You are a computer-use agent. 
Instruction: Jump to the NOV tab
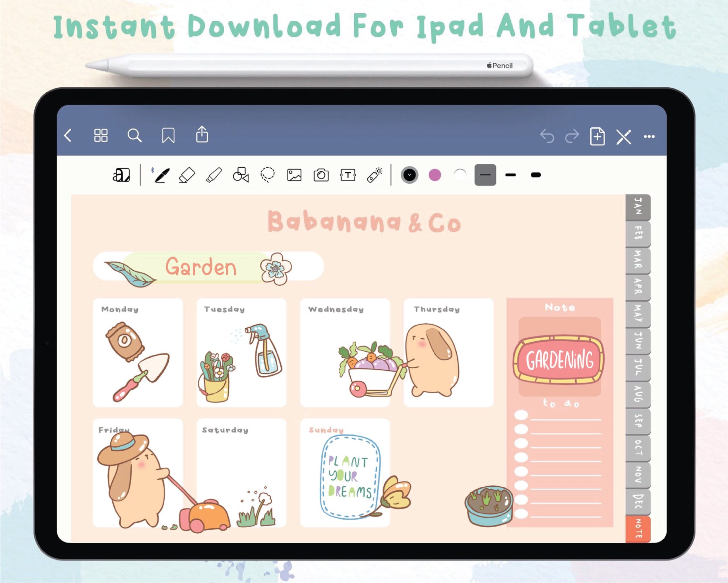(x=638, y=475)
